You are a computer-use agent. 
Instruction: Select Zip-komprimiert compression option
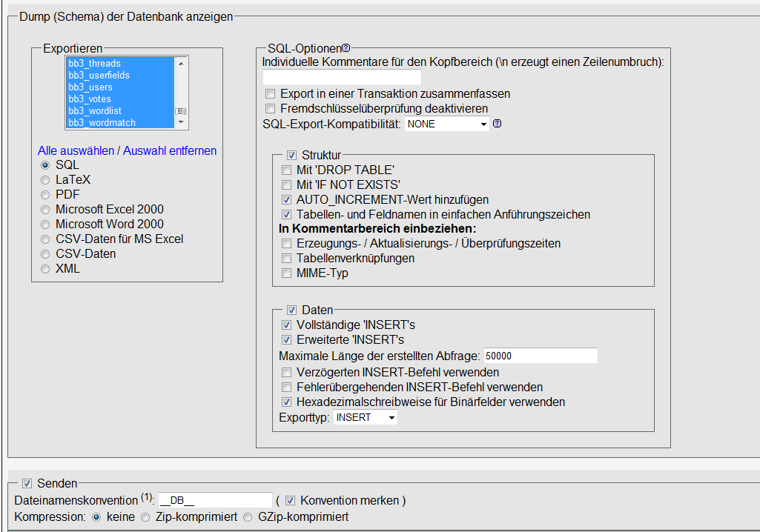click(145, 517)
